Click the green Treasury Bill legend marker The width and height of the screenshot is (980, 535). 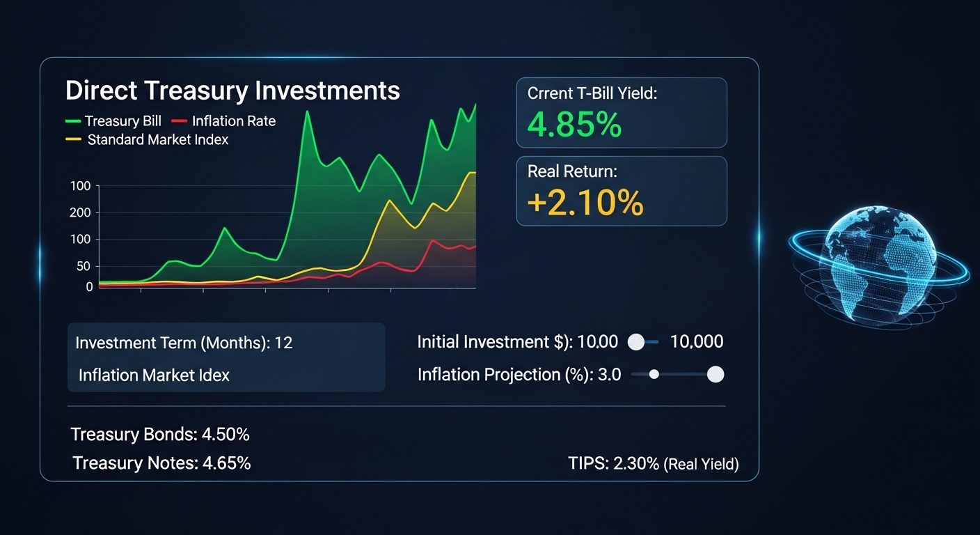click(x=72, y=121)
